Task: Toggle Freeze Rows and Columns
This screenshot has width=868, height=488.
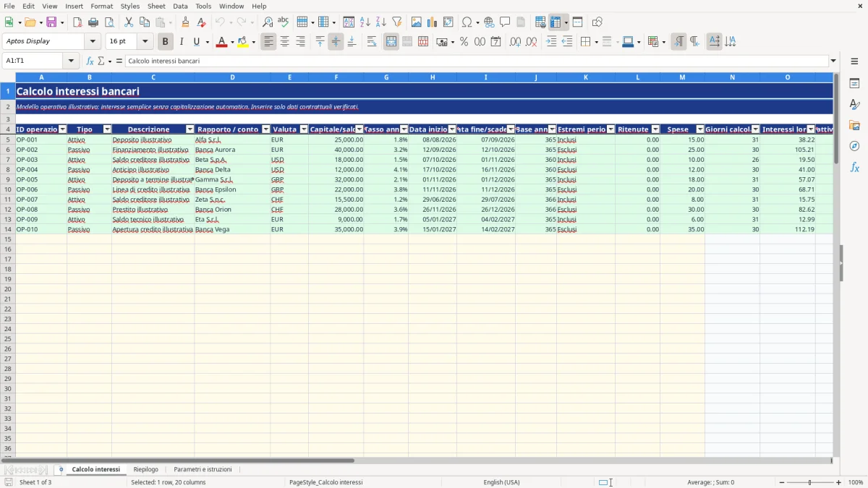Action: coord(556,22)
